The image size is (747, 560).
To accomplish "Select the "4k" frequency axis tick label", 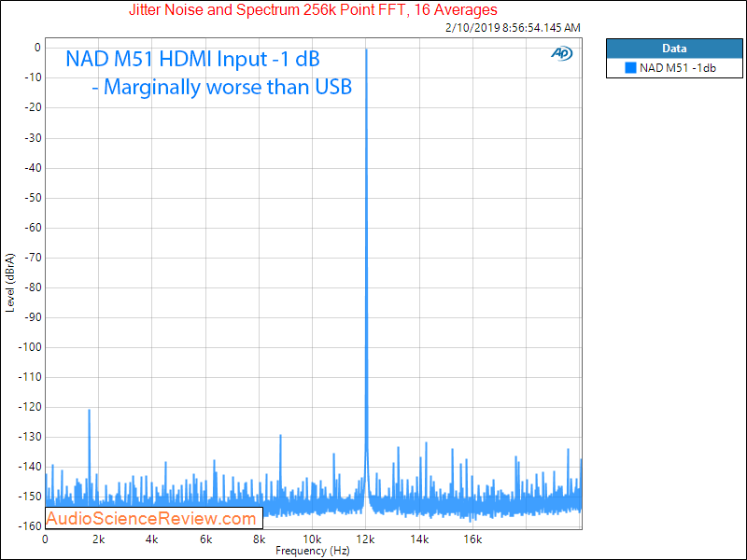I will 152,539.
